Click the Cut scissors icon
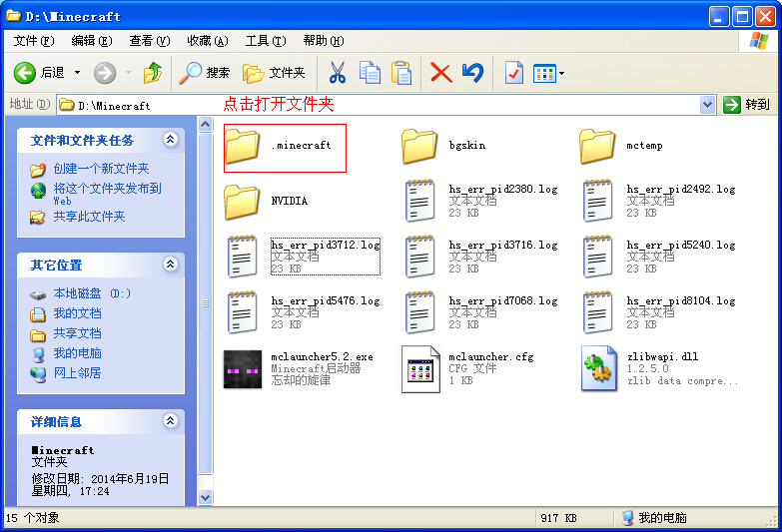The image size is (782, 532). [338, 73]
